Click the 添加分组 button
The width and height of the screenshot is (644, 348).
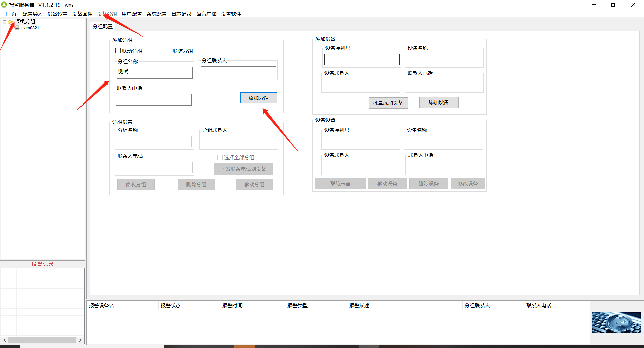tap(259, 98)
